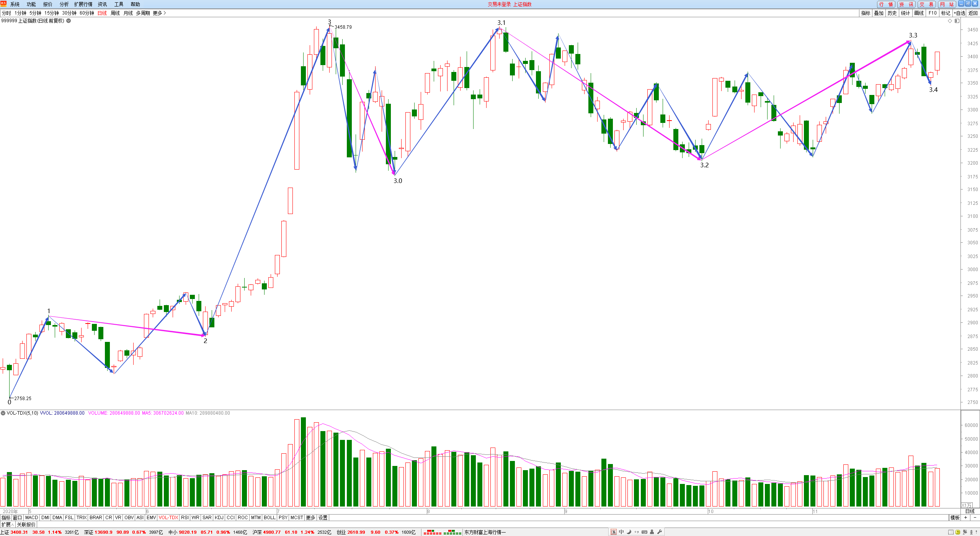Image resolution: width=980 pixels, height=536 pixels.
Task: Click the red-green market breadth indicator bars
Action: click(x=442, y=532)
